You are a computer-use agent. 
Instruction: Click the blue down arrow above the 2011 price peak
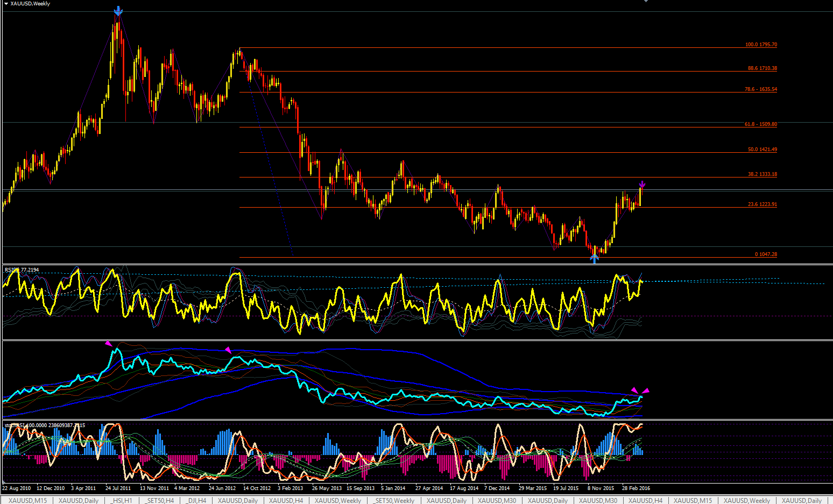[x=118, y=11]
